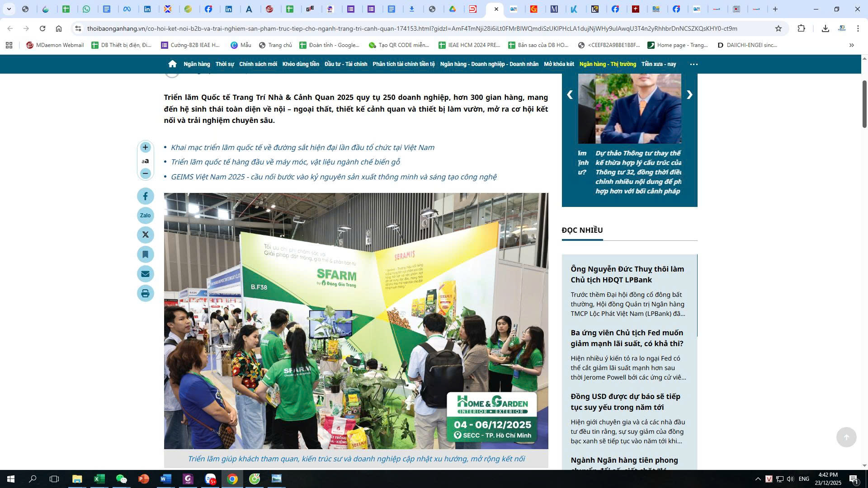Image resolution: width=868 pixels, height=488 pixels.
Task: Open Excel from the Windows taskbar
Action: pyautogui.click(x=99, y=479)
